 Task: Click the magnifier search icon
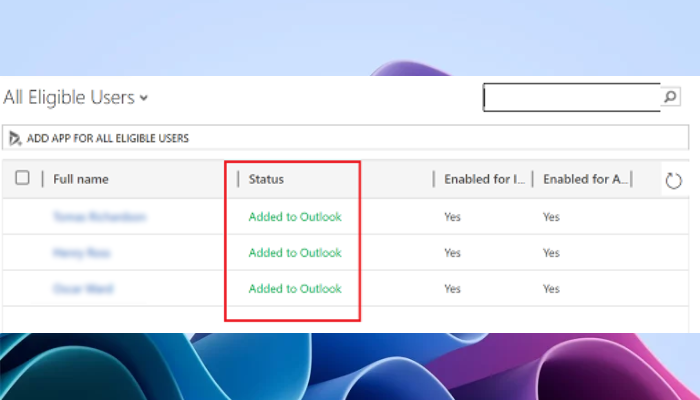[670, 96]
